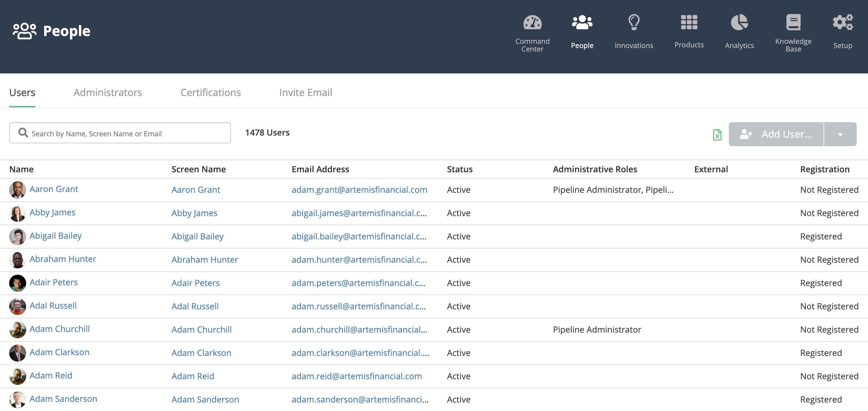Click adam.reid@artemisfinancial.com email link
868x411 pixels.
point(357,376)
